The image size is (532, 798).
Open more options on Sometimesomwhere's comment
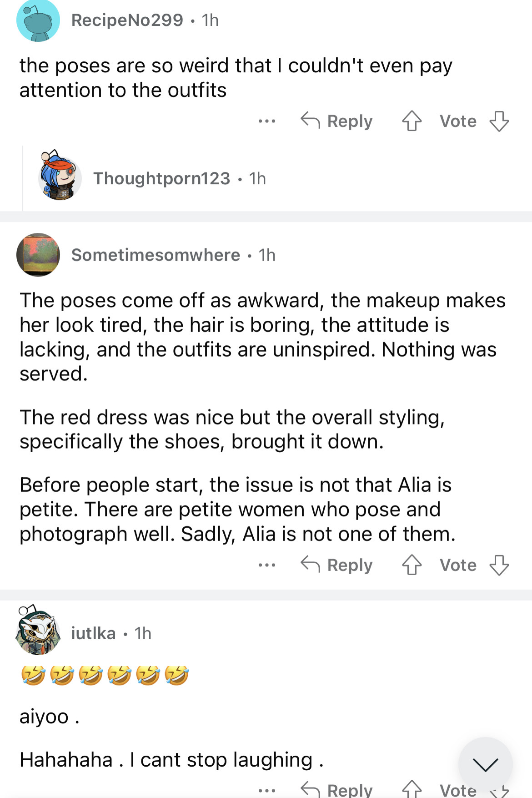pyautogui.click(x=266, y=565)
